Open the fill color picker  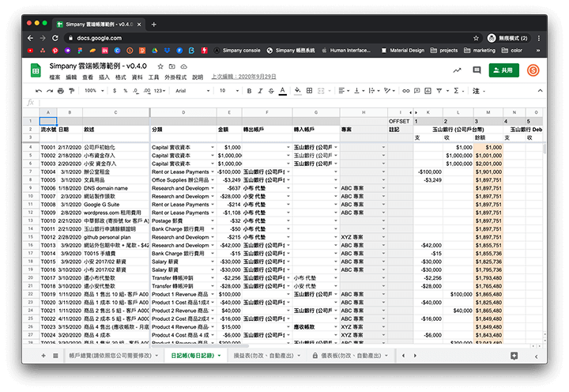tap(298, 91)
